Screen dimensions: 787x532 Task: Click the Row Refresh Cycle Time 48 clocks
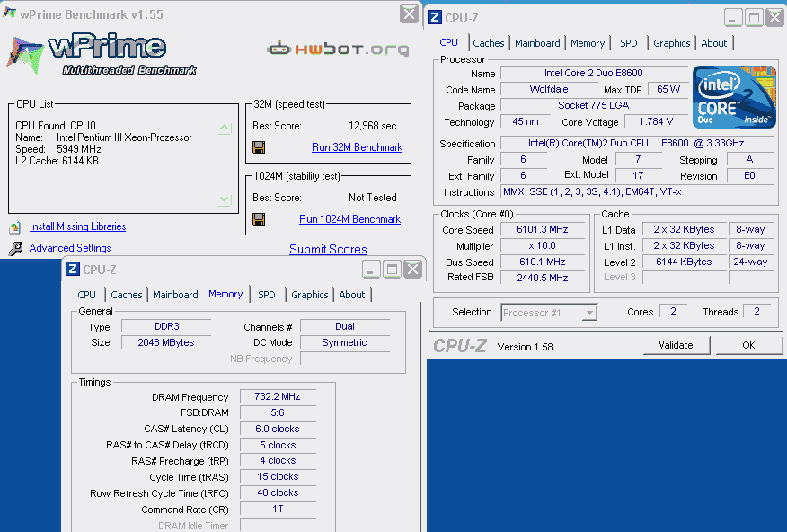(x=278, y=492)
